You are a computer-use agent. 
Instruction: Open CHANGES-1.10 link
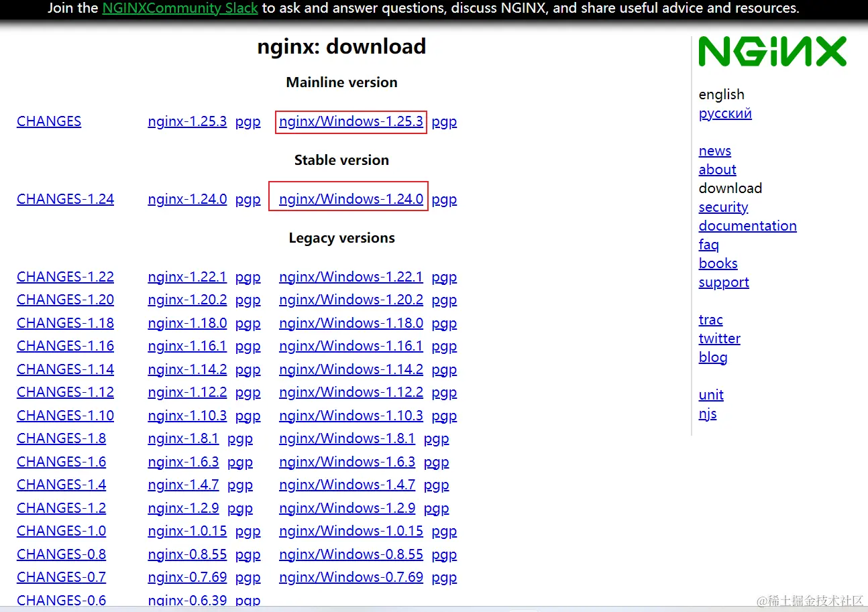[65, 416]
